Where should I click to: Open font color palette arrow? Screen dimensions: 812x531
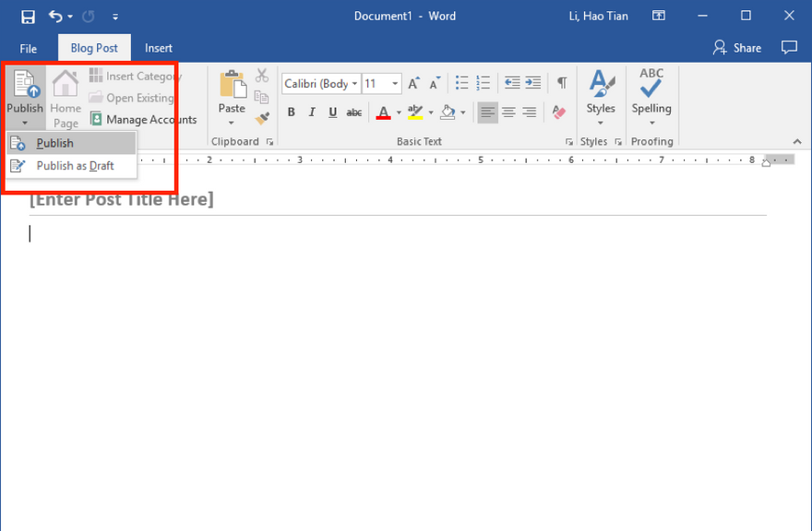(399, 112)
